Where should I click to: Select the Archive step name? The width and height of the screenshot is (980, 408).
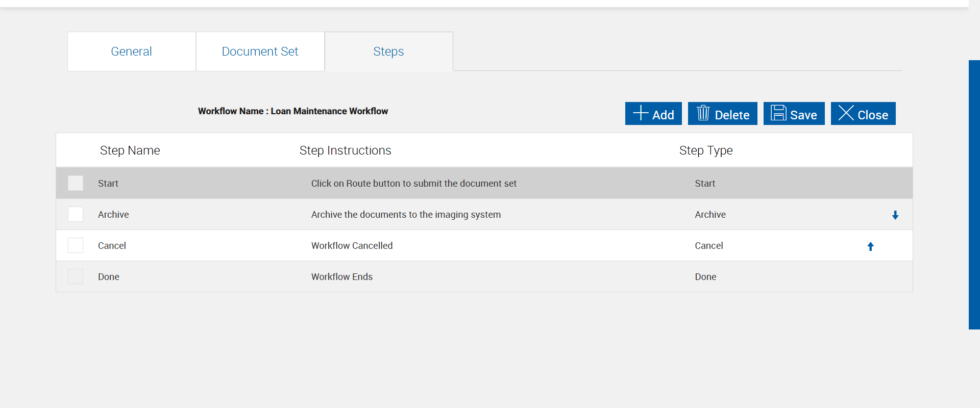pos(113,215)
